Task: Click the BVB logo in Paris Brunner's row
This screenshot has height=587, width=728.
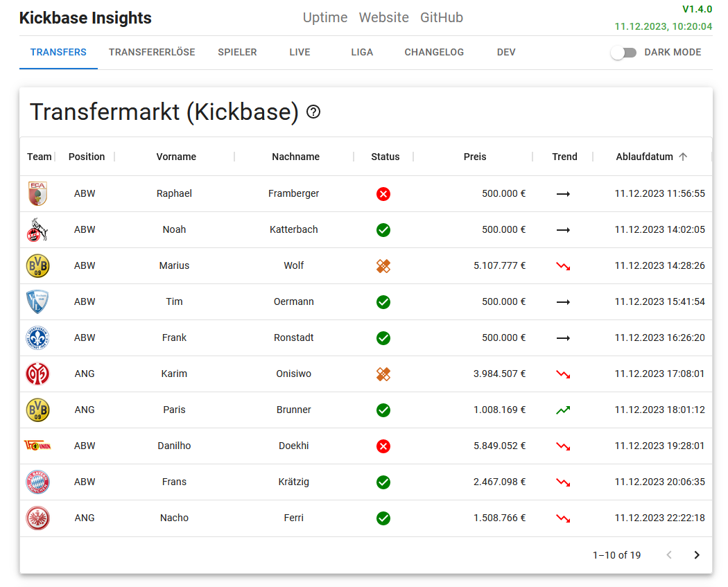Action: pos(37,410)
